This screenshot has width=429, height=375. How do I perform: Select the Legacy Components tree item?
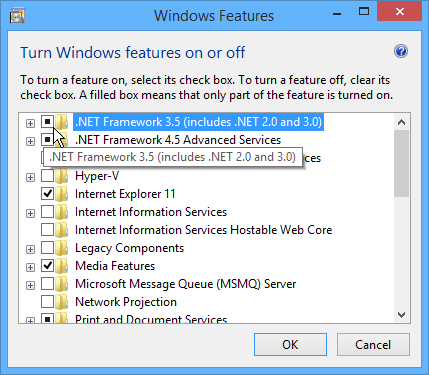point(129,248)
